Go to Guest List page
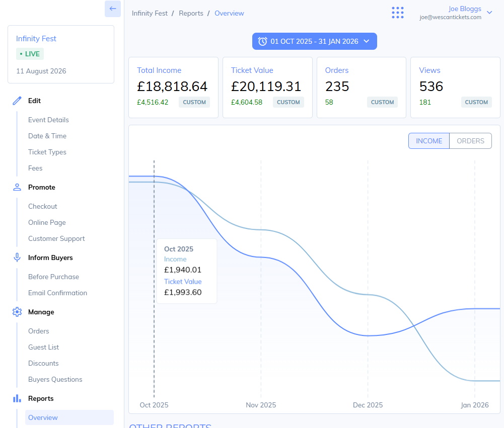The image size is (504, 428). click(x=43, y=347)
